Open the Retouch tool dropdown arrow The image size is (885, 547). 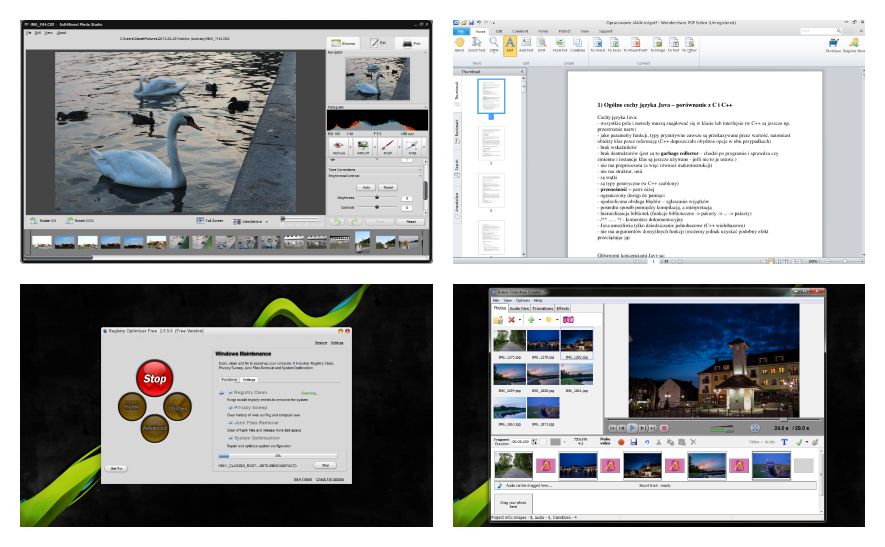(x=374, y=147)
